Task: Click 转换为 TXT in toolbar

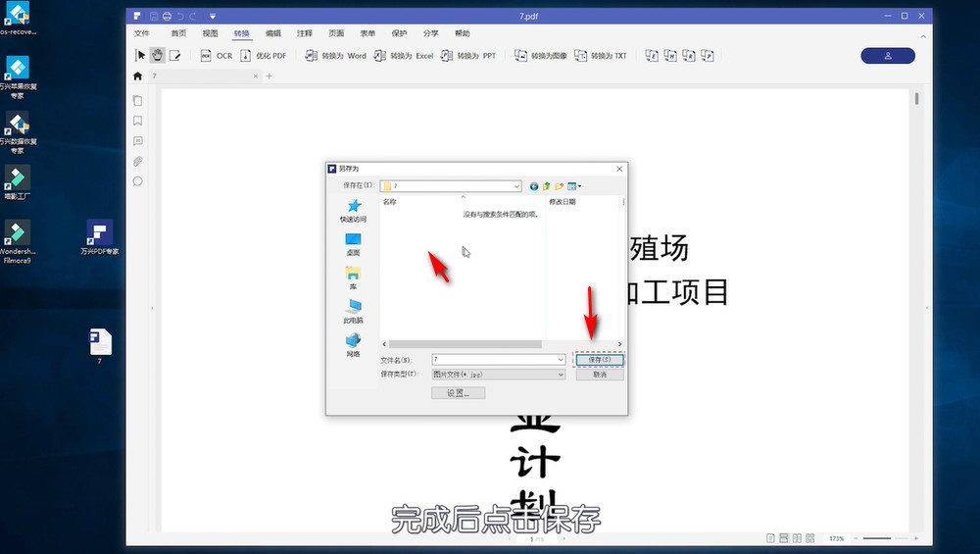Action: click(601, 56)
